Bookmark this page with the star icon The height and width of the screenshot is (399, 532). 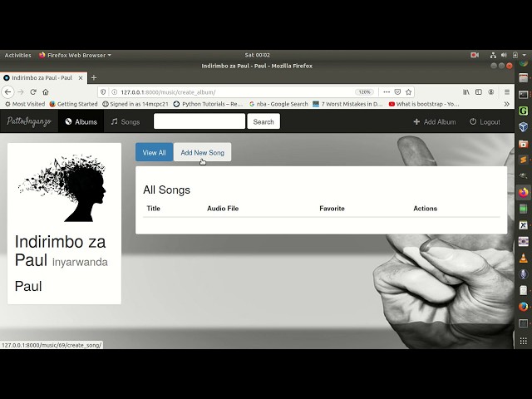coord(408,92)
